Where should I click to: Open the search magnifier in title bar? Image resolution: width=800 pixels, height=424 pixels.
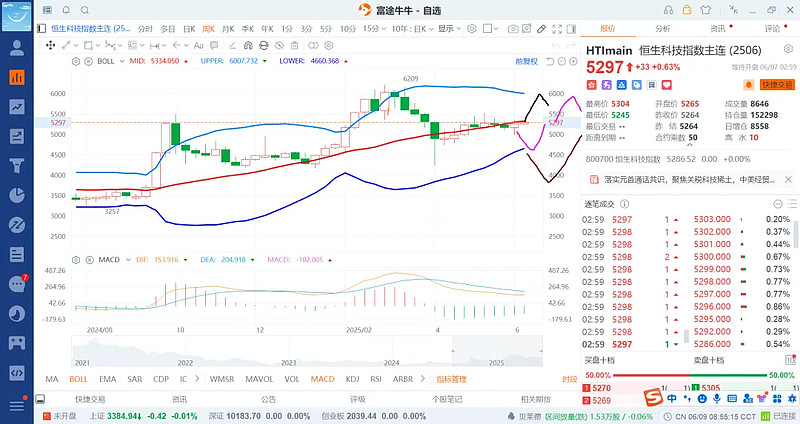[x=85, y=10]
